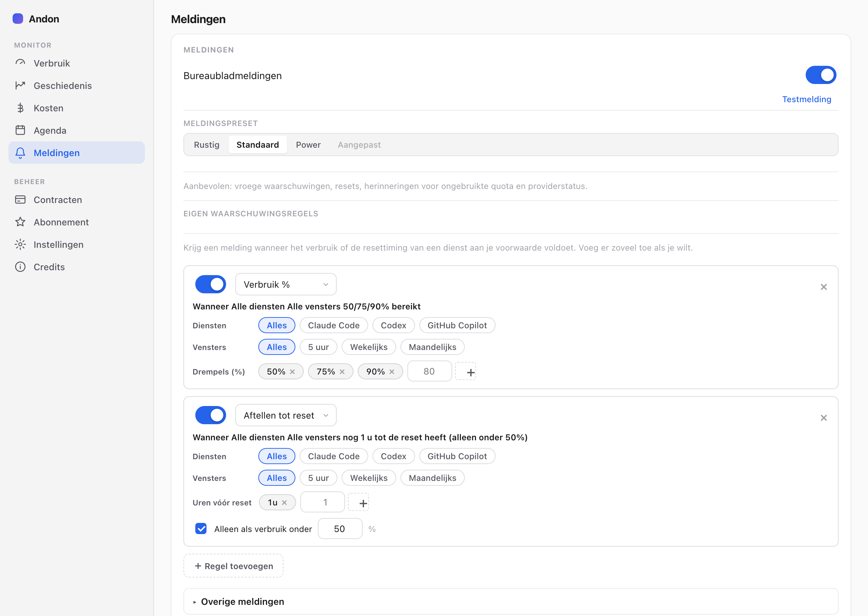The width and height of the screenshot is (868, 616).
Task: Go to Agenda in the sidebar
Action: point(77,130)
